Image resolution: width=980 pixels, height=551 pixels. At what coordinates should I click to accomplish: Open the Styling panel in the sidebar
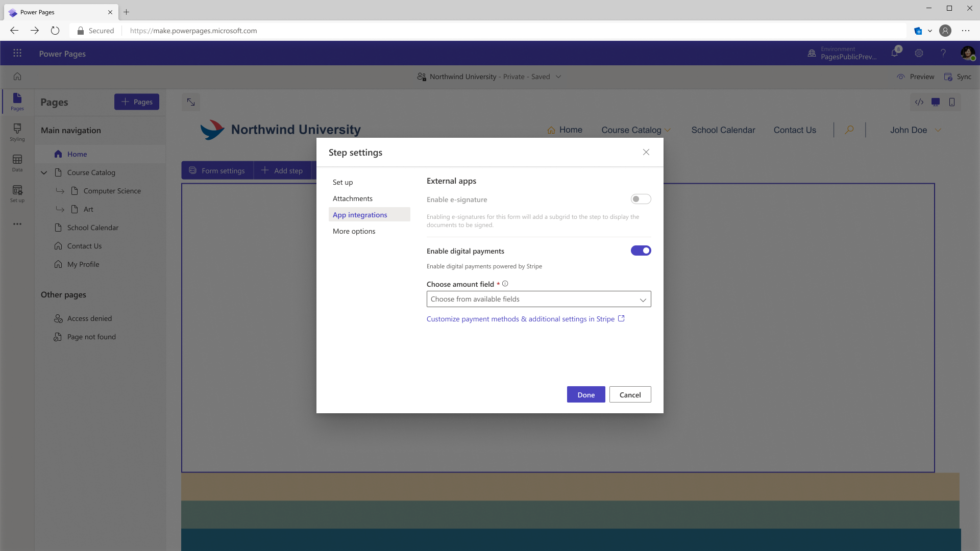[x=17, y=132]
